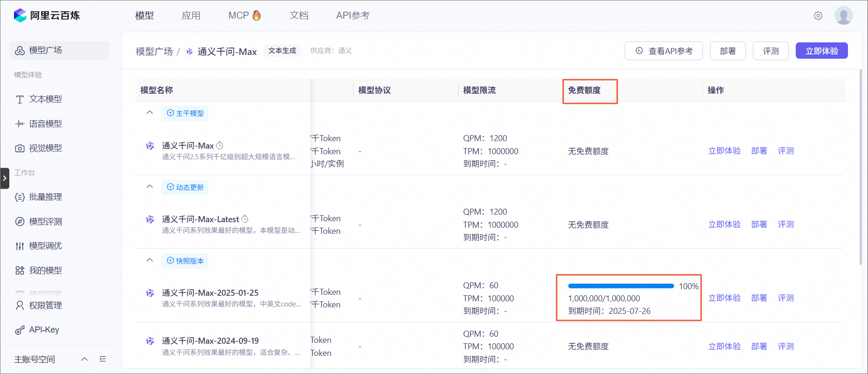Click the purple 立即体验 header button

(x=822, y=51)
